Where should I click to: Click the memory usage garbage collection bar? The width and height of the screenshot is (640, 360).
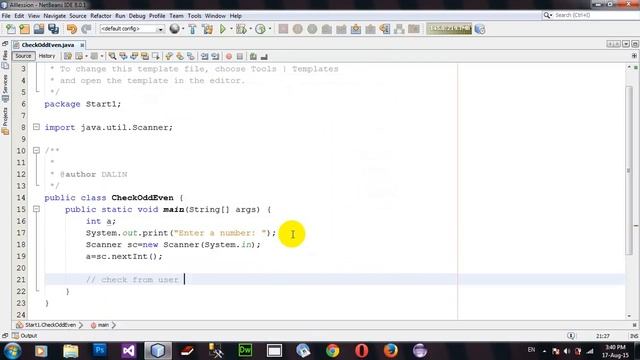449,29
